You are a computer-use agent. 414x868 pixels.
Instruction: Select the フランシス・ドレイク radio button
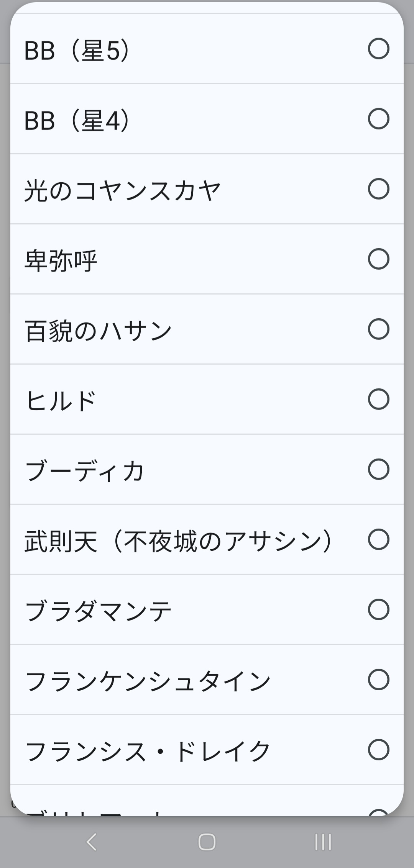378,750
